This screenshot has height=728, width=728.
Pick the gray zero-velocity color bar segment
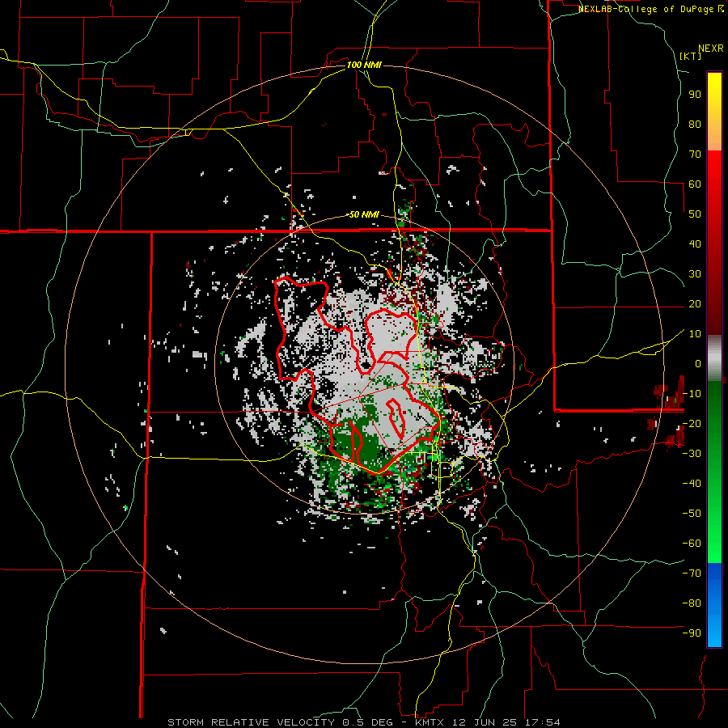click(714, 359)
